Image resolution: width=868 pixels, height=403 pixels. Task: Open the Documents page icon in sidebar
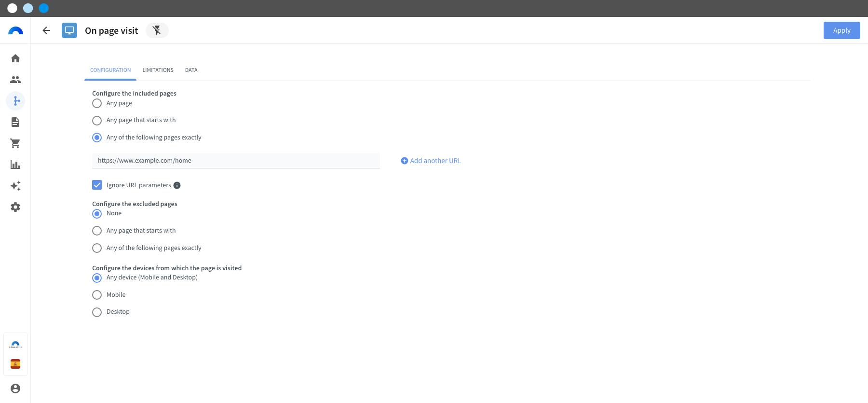pyautogui.click(x=15, y=122)
